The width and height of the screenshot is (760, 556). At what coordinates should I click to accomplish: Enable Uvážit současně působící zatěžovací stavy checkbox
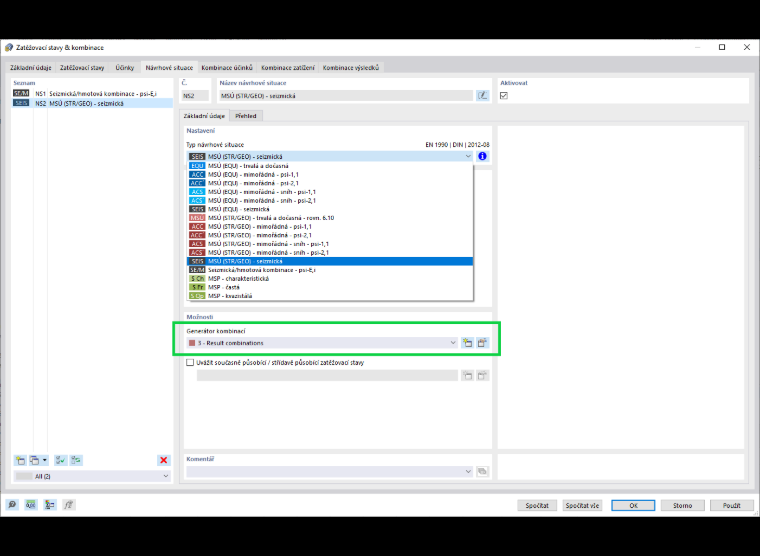click(x=190, y=362)
